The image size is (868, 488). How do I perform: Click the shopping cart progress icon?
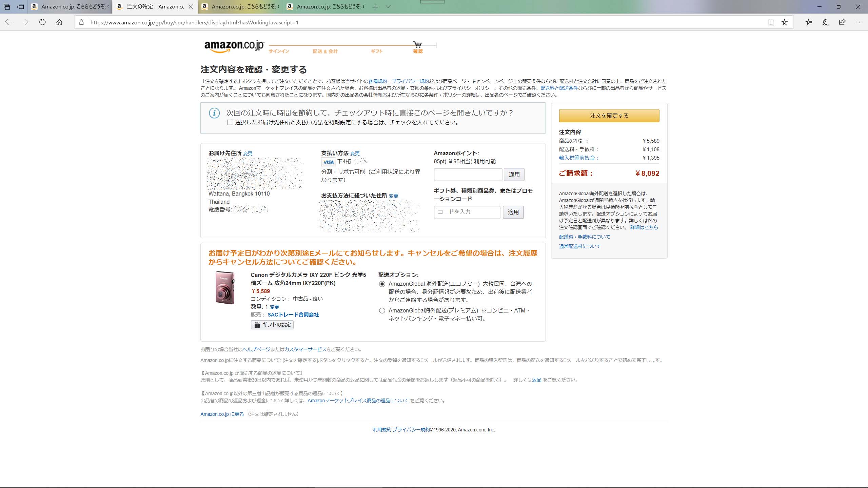click(417, 44)
